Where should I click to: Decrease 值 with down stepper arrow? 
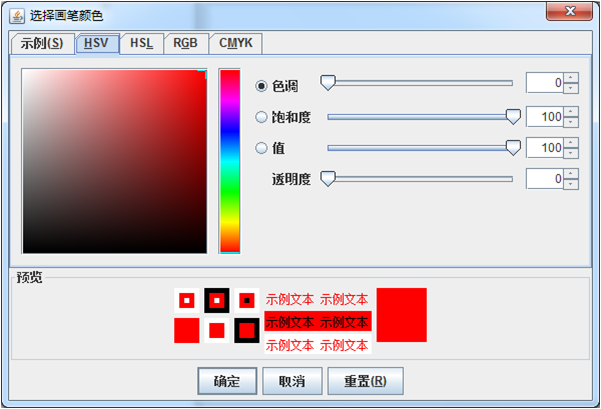pos(571,153)
